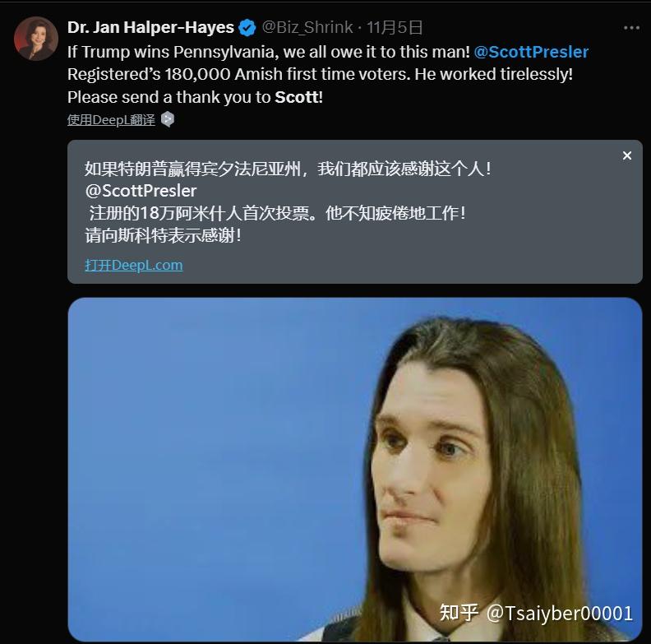The width and height of the screenshot is (651, 644).
Task: Open the 11月5日 tweet timestamp
Action: tap(395, 27)
